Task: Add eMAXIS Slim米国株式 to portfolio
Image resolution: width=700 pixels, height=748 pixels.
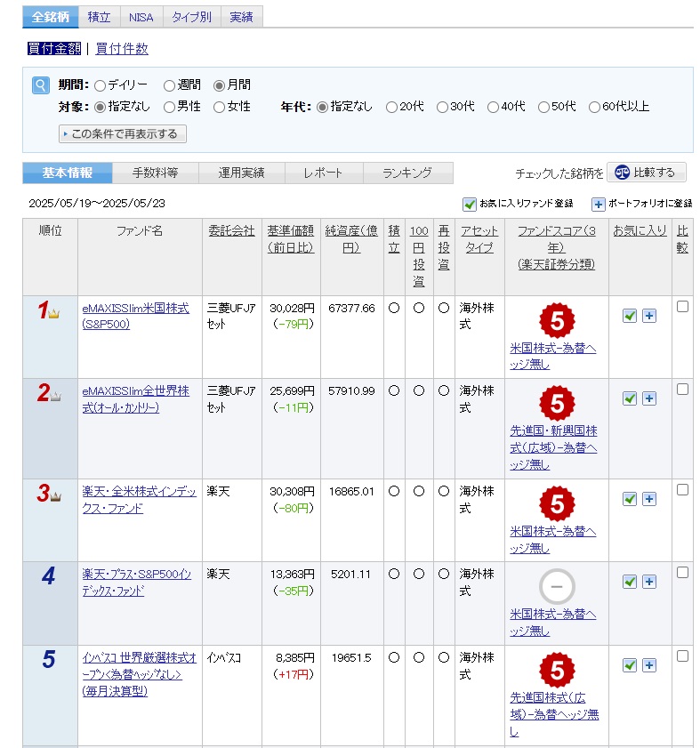Action: tap(649, 316)
